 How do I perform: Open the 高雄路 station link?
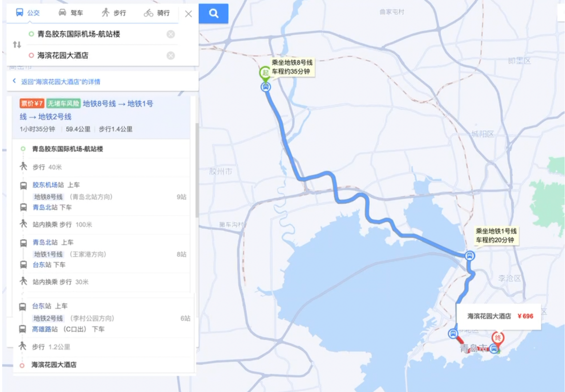[45, 330]
